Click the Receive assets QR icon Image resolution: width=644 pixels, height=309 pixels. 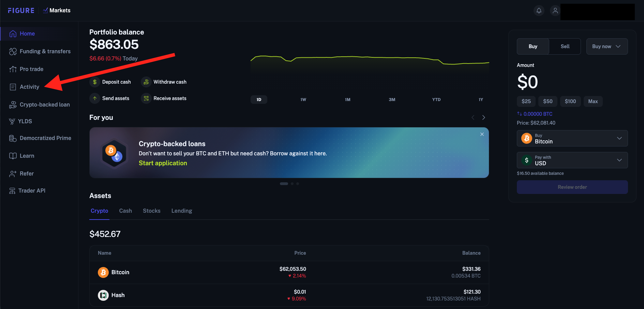tap(146, 98)
